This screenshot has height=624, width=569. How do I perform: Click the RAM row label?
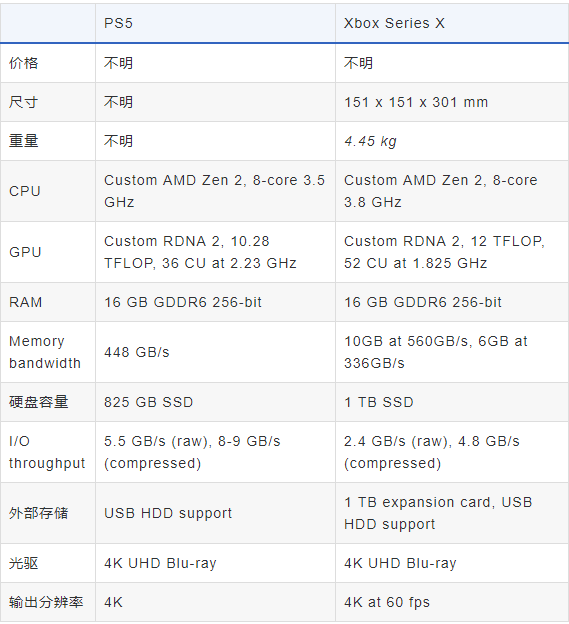(x=48, y=302)
